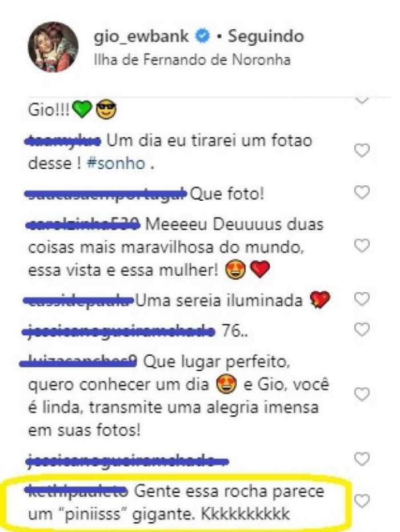Click the blue verified badge

click(202, 36)
